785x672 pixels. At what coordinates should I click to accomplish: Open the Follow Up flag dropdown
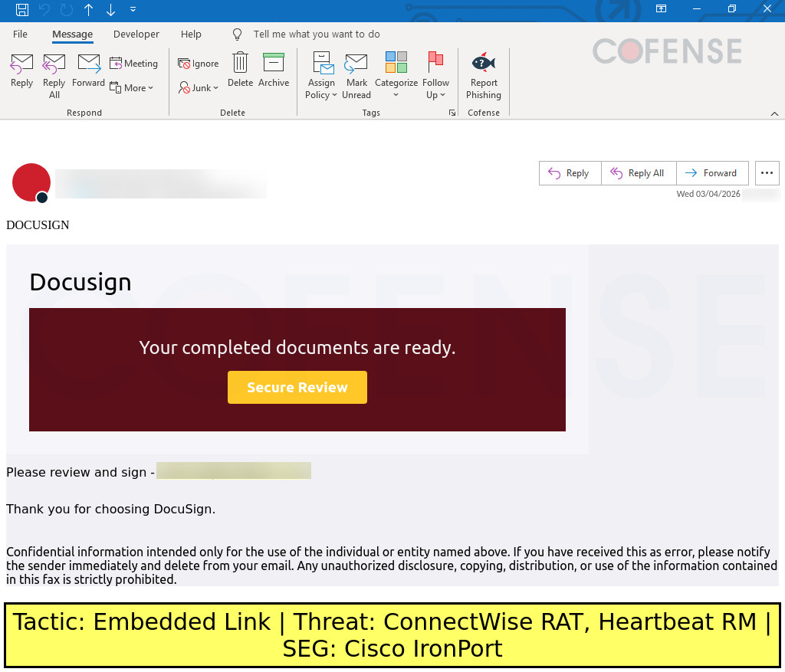pyautogui.click(x=435, y=76)
